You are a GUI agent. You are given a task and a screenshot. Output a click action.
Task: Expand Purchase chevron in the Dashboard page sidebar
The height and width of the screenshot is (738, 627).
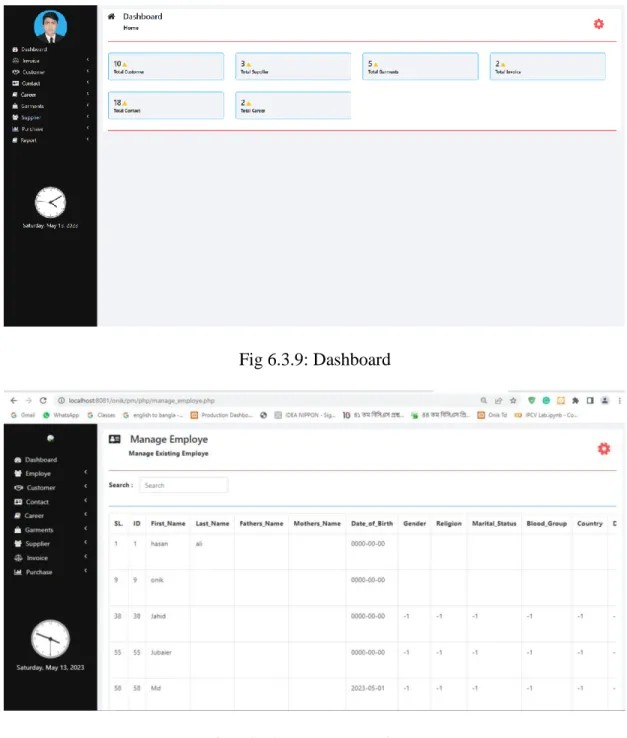click(x=88, y=128)
